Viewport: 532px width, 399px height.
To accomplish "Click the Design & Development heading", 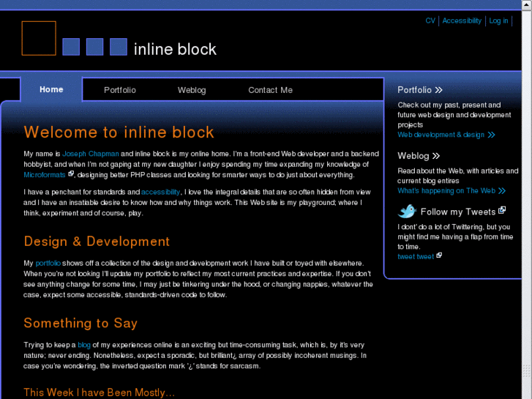I will tap(97, 242).
